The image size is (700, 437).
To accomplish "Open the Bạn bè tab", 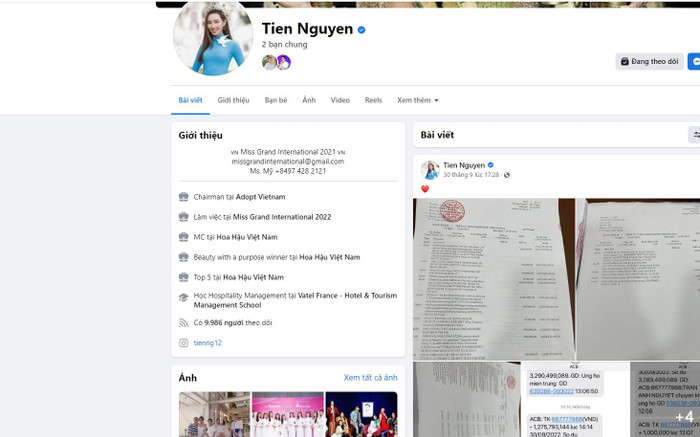I will point(276,100).
